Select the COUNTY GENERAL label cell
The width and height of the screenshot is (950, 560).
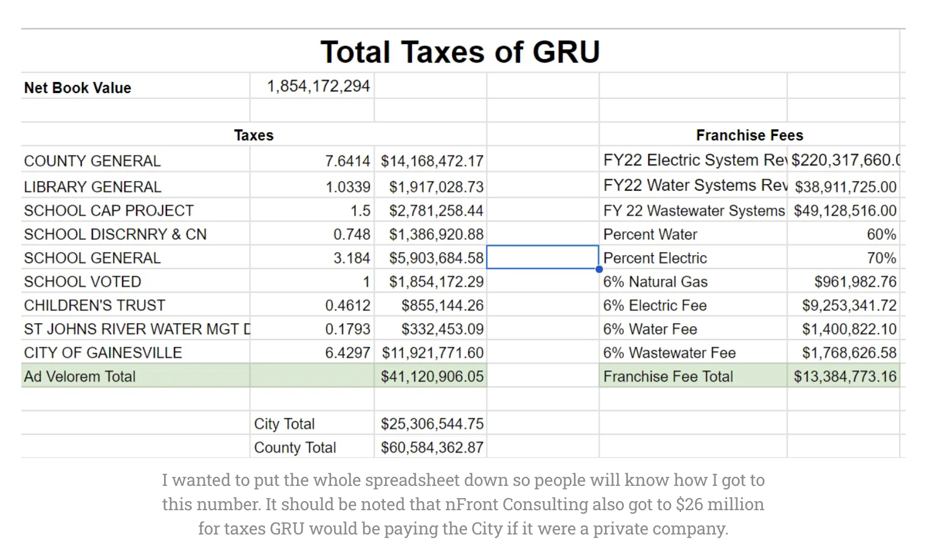tap(135, 161)
